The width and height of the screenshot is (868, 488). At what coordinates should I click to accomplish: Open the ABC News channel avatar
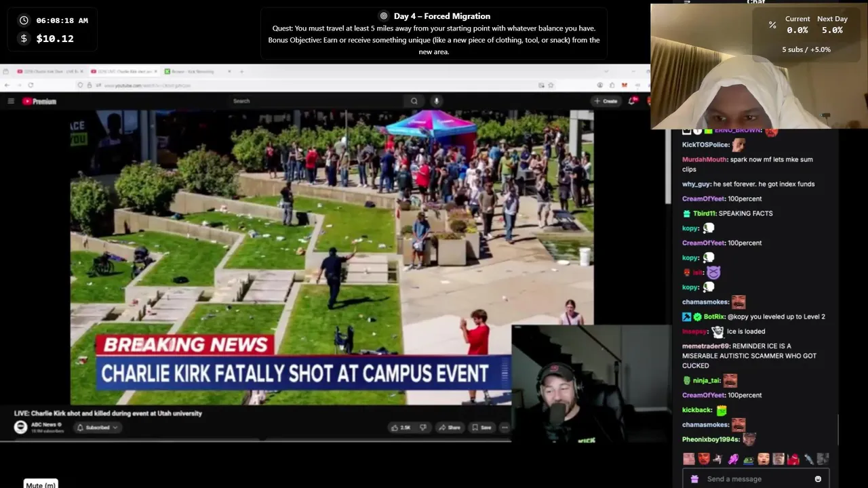pyautogui.click(x=20, y=427)
